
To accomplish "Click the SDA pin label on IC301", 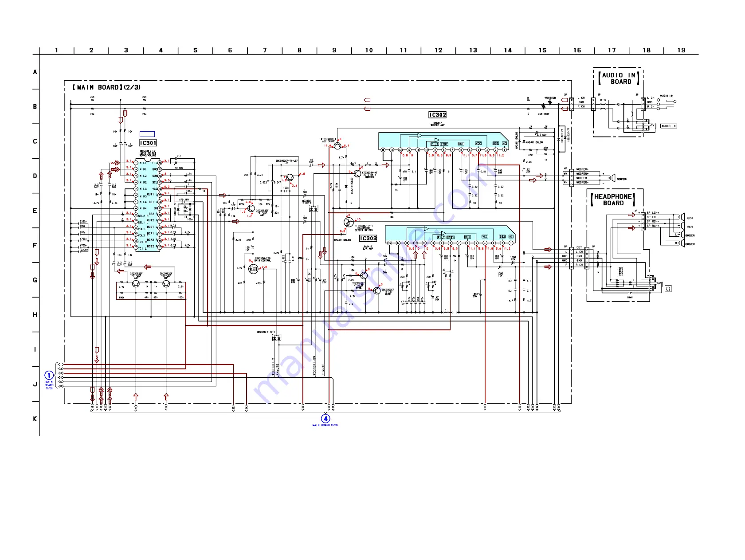I will coord(155,176).
